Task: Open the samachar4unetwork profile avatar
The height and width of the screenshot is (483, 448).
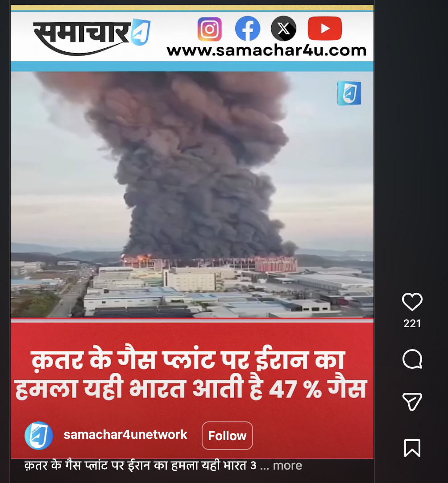Action: pos(39,436)
